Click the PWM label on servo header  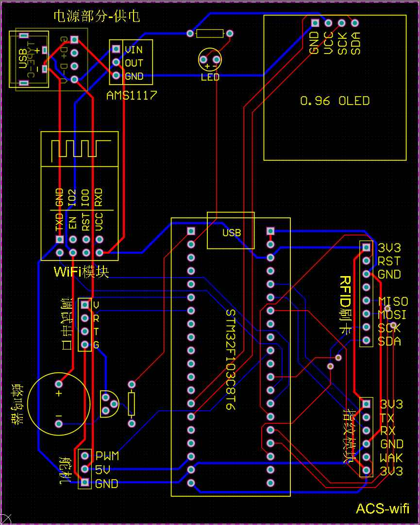[107, 455]
